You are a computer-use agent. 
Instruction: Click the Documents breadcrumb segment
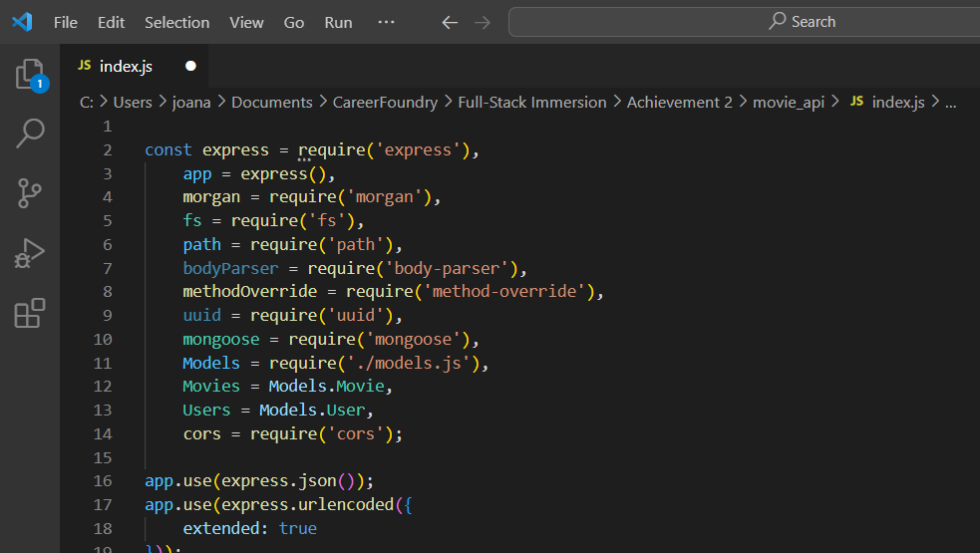click(x=271, y=102)
